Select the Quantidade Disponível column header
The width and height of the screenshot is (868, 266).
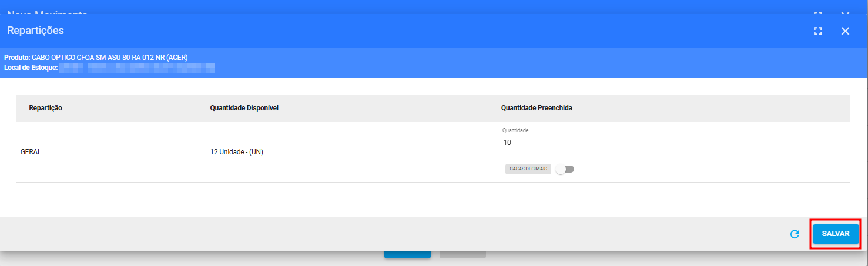tap(244, 108)
